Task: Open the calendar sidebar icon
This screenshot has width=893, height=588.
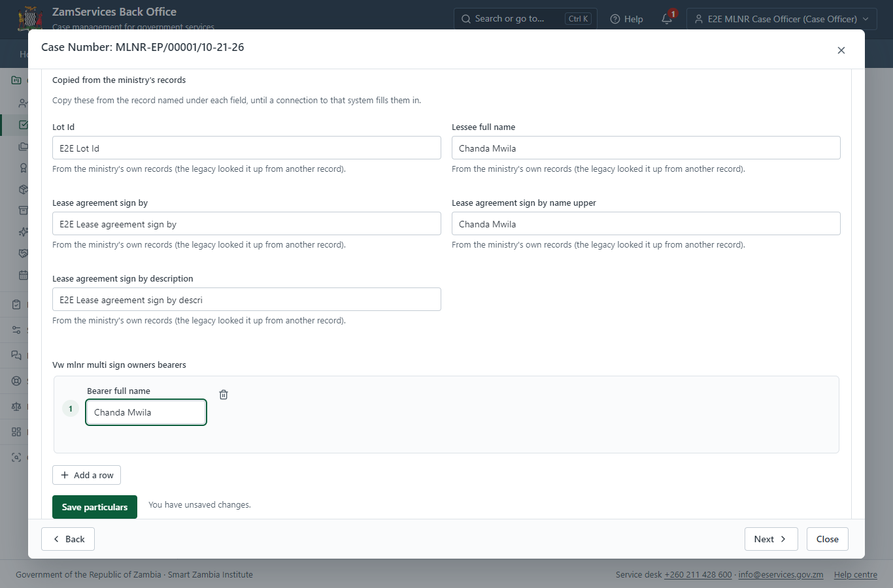Action: pyautogui.click(x=23, y=275)
